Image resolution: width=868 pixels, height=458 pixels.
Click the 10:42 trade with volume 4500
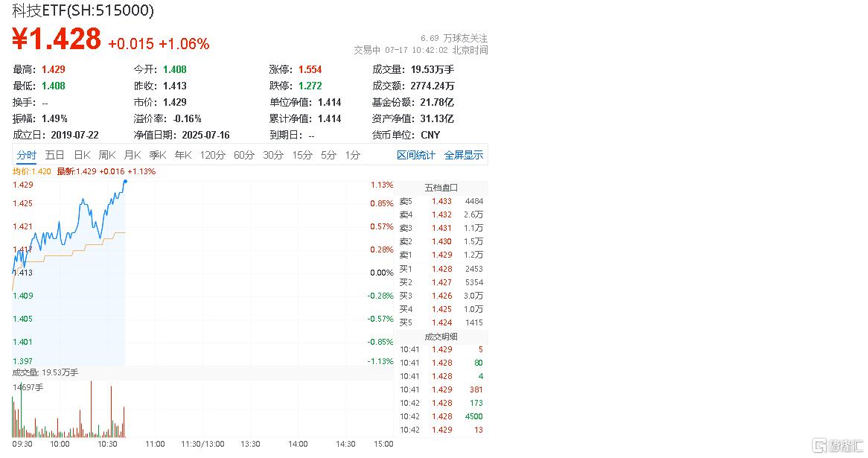[x=441, y=416]
